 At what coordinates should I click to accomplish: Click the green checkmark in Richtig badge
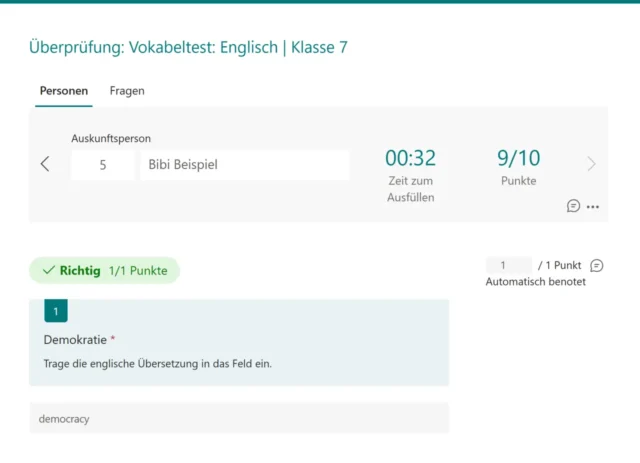(48, 270)
